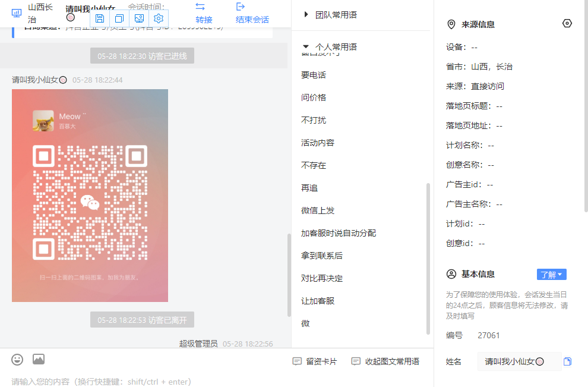Click the 访客已离开 system notice

(x=142, y=320)
